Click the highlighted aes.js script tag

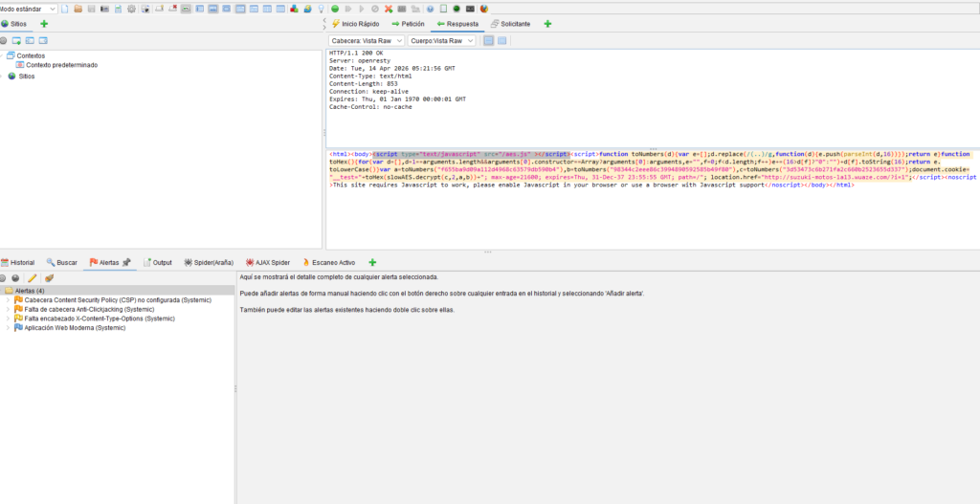(471, 154)
